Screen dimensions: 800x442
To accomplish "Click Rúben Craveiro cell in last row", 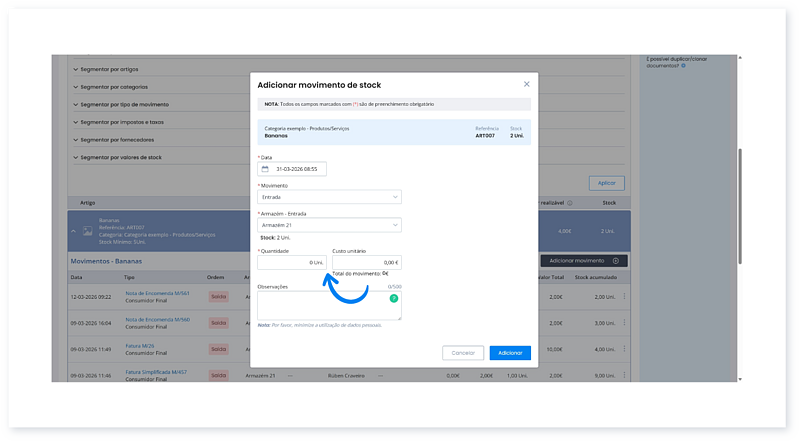I will tap(346, 376).
